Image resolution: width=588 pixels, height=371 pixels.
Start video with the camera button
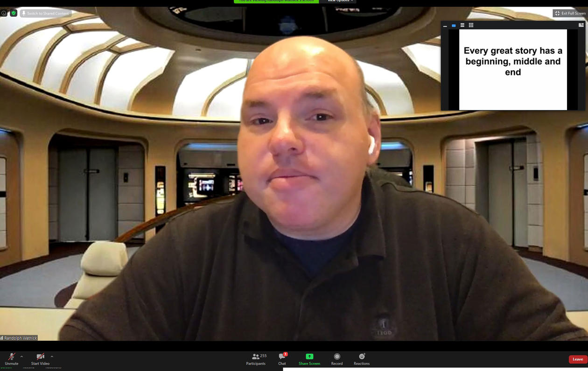coord(40,358)
